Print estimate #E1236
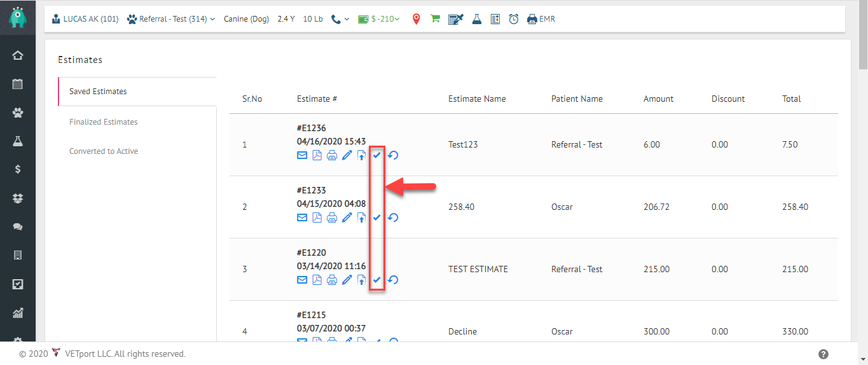Viewport: 868px width, 365px height. pos(332,155)
